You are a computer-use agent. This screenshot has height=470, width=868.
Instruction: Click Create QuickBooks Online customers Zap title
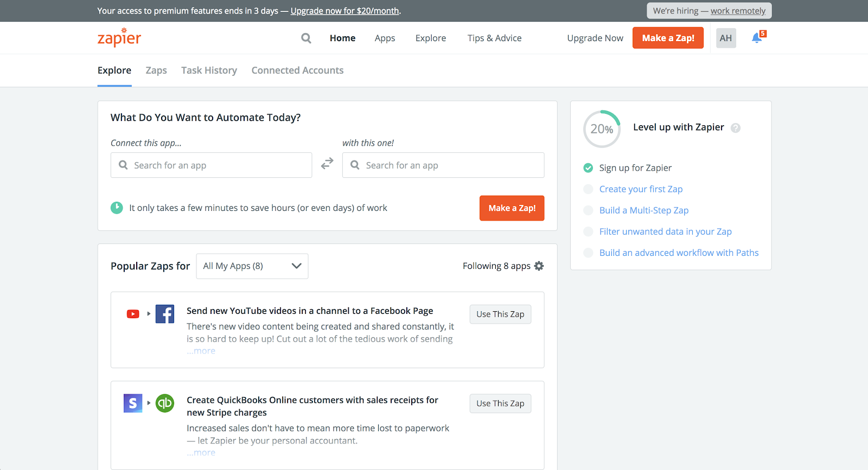[x=312, y=406]
